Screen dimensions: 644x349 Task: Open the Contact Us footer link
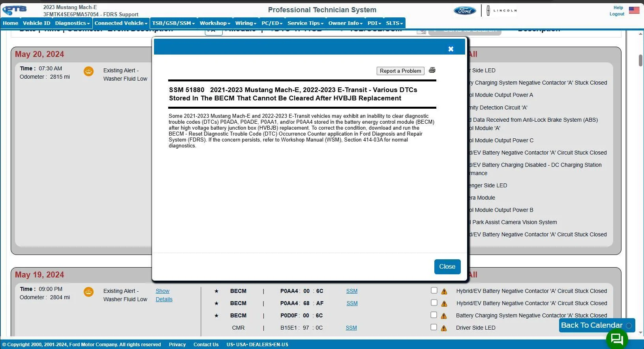pyautogui.click(x=206, y=345)
